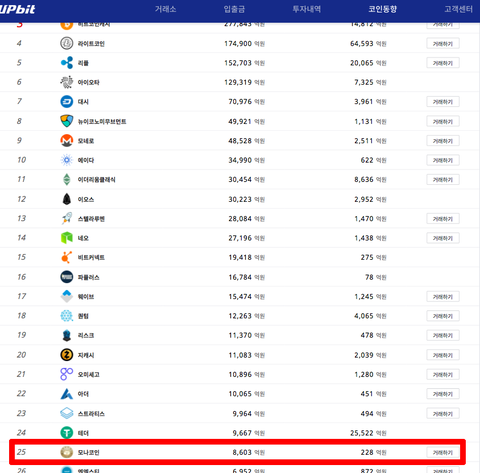Click the coin name 라이트코인

pos(91,44)
